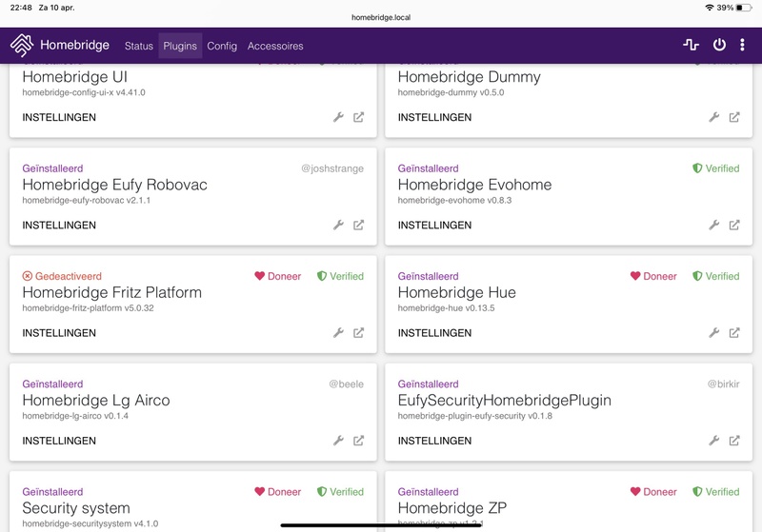Open INSTELLINGEN for Homebridge UI
The image size is (762, 532).
tap(59, 117)
